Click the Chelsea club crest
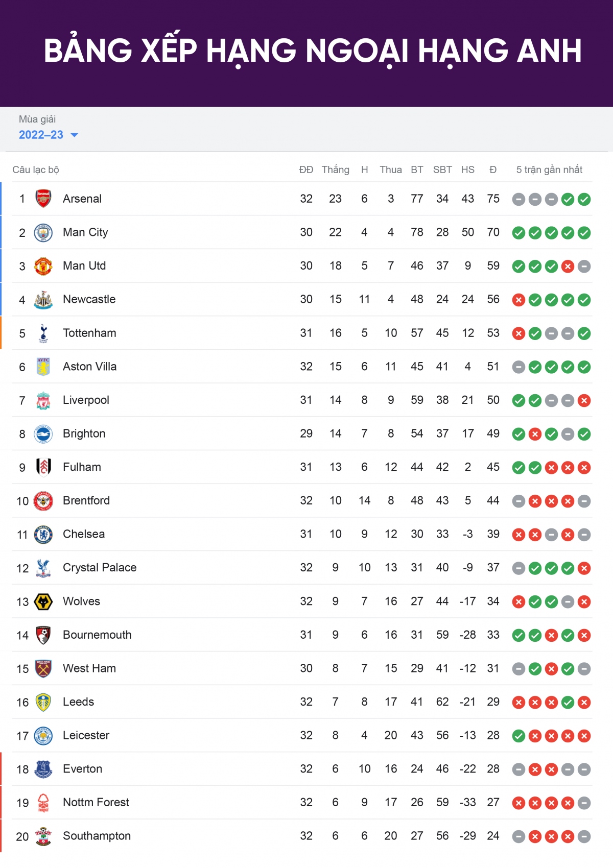The height and width of the screenshot is (868, 613). click(43, 535)
